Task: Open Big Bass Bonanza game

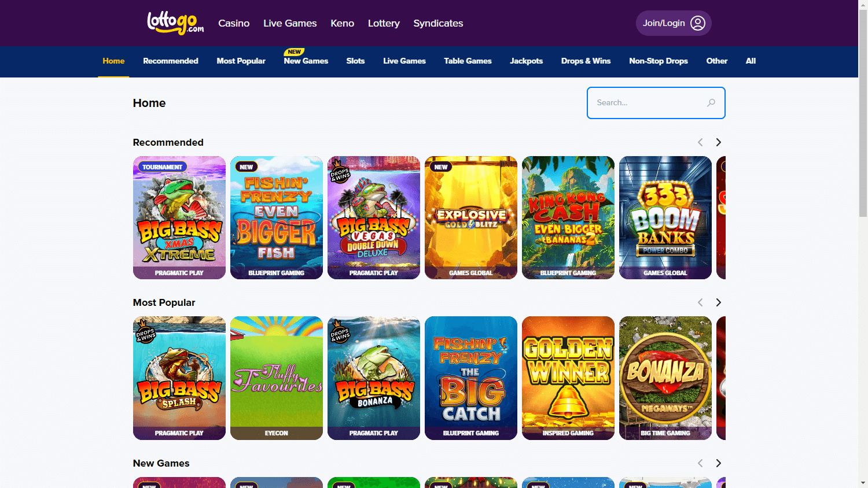Action: (x=374, y=378)
